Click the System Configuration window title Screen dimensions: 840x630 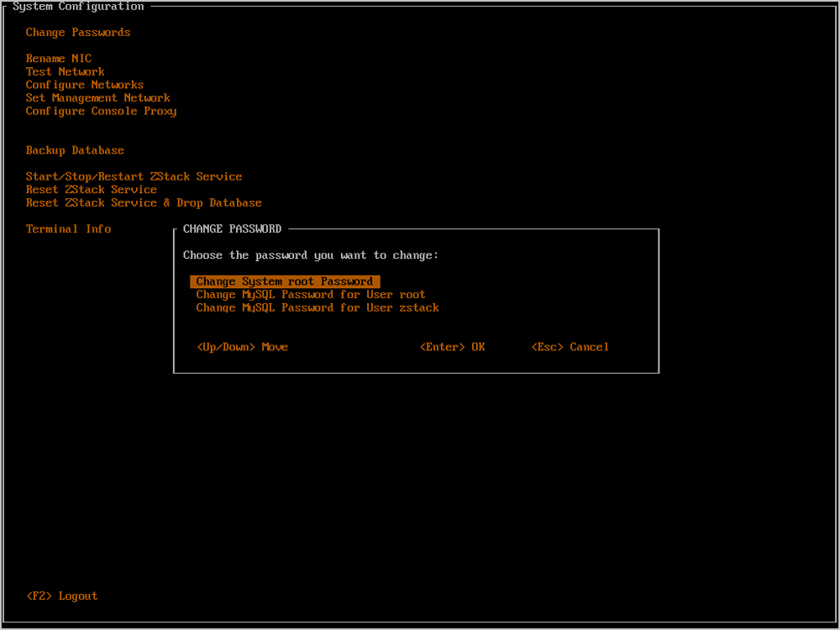pos(78,7)
